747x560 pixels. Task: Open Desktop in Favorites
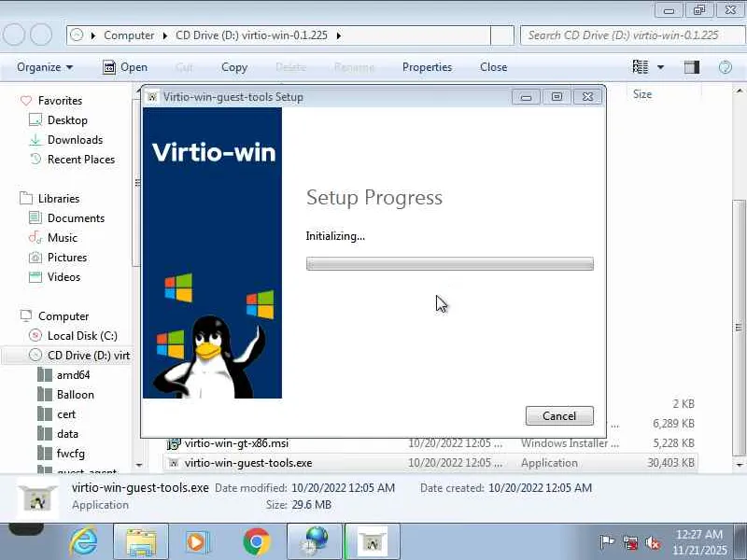[67, 120]
